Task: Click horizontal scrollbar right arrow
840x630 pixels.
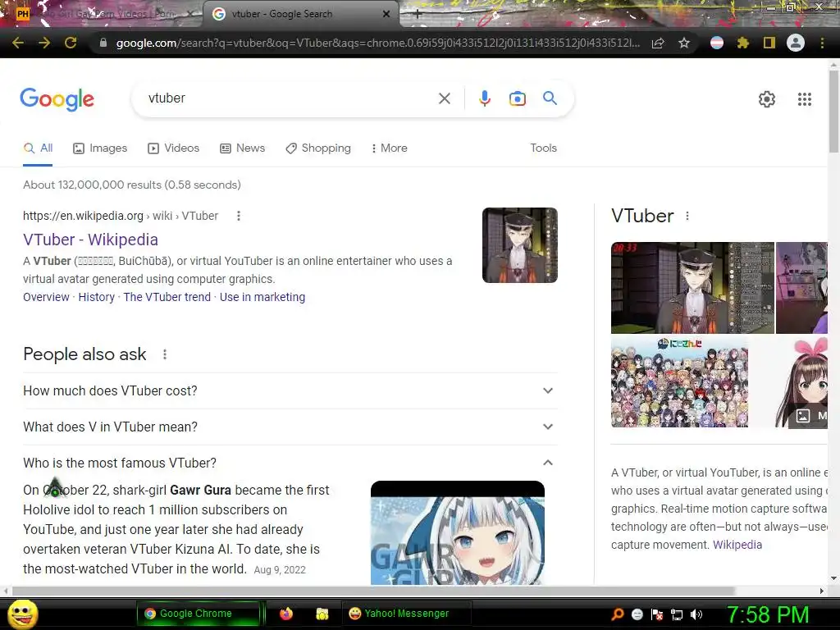Action: [x=822, y=591]
